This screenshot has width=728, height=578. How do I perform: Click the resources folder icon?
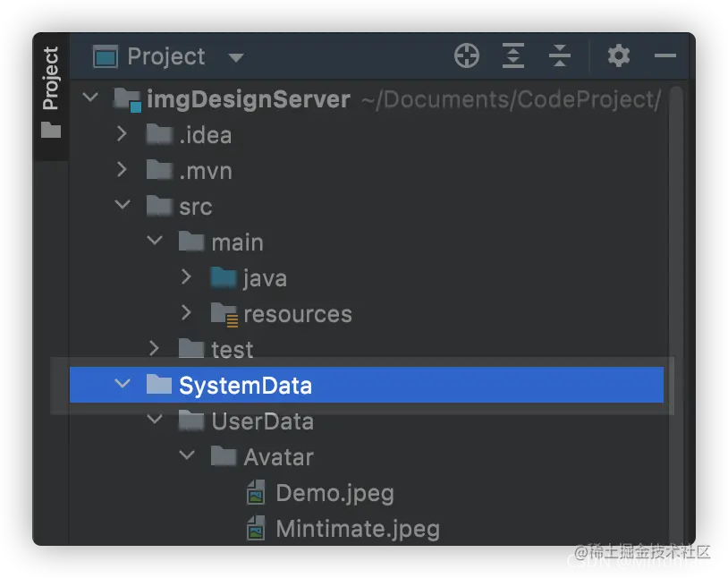click(224, 315)
